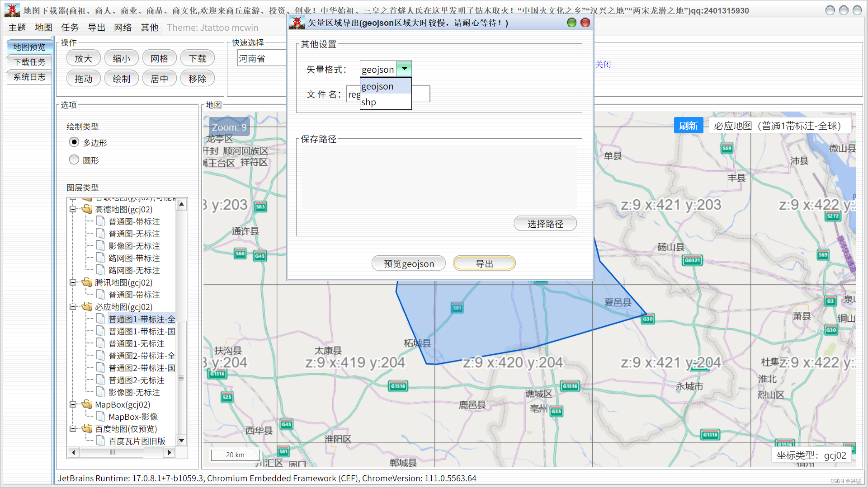
Task: Select the 圆形 draw type radio
Action: 74,160
